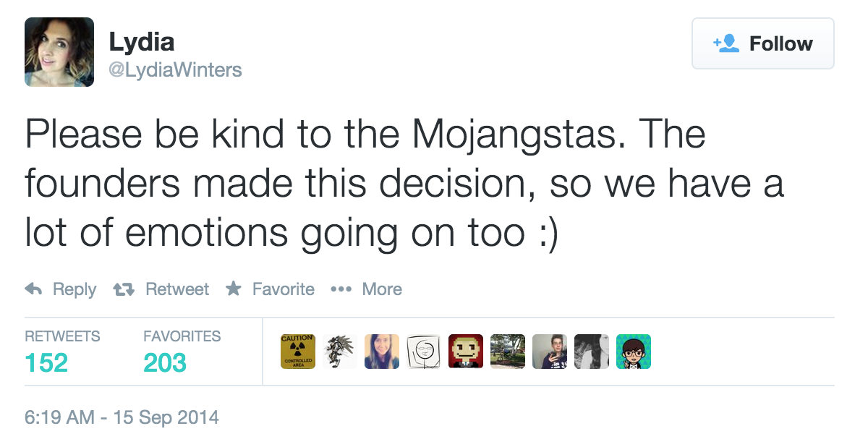This screenshot has width=868, height=447.
Task: Click the pixel-art character avatar
Action: pos(466,352)
